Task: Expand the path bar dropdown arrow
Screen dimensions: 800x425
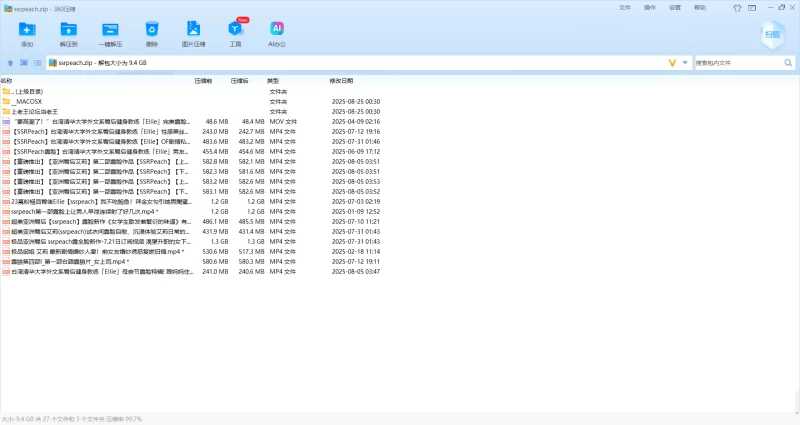Action: point(685,63)
